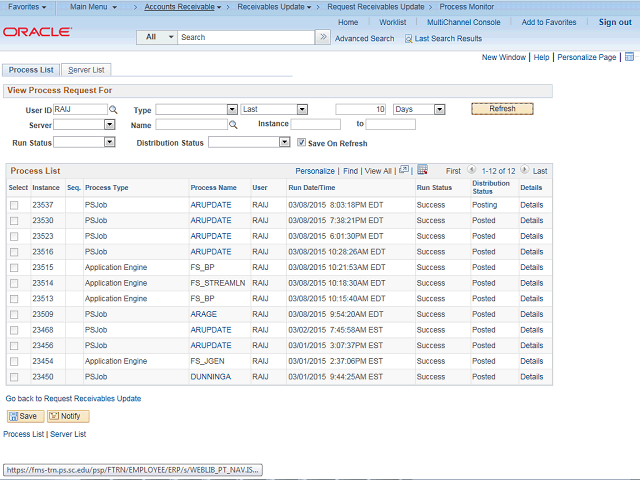Click Go back to Request Receivables Update

tap(73, 398)
